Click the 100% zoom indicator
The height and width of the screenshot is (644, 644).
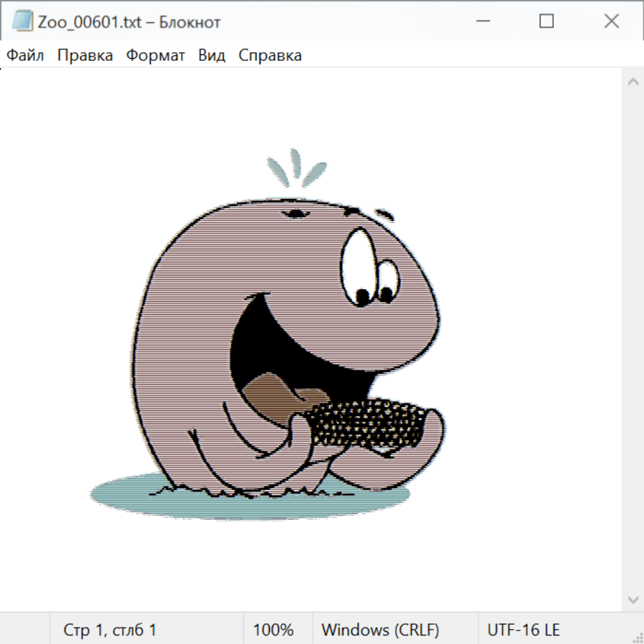click(x=273, y=630)
